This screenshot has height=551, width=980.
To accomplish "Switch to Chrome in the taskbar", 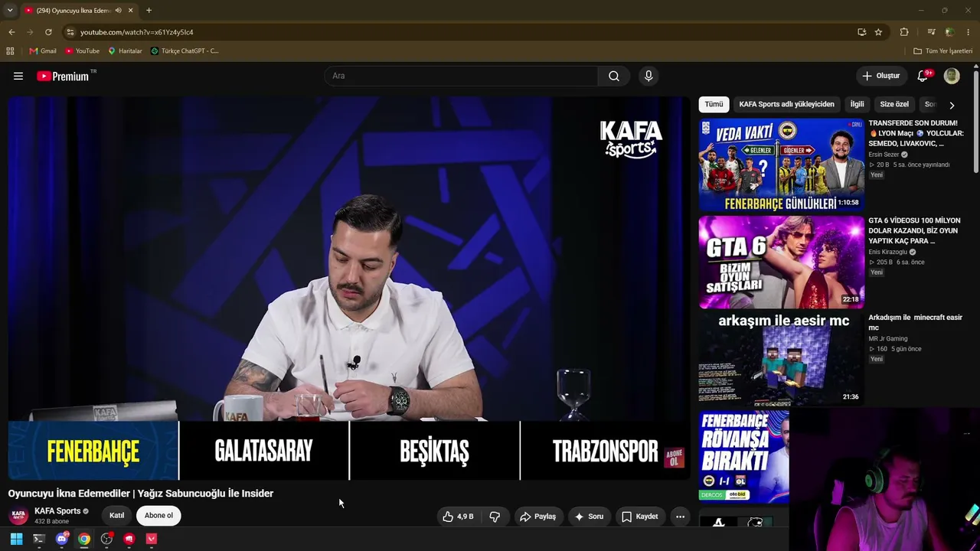I will coord(84,539).
